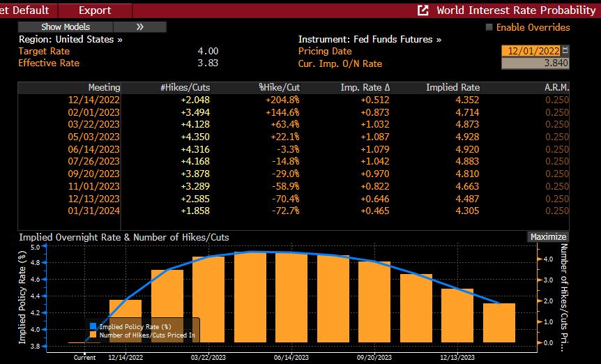Enable the Overrides checkbox

pos(489,27)
